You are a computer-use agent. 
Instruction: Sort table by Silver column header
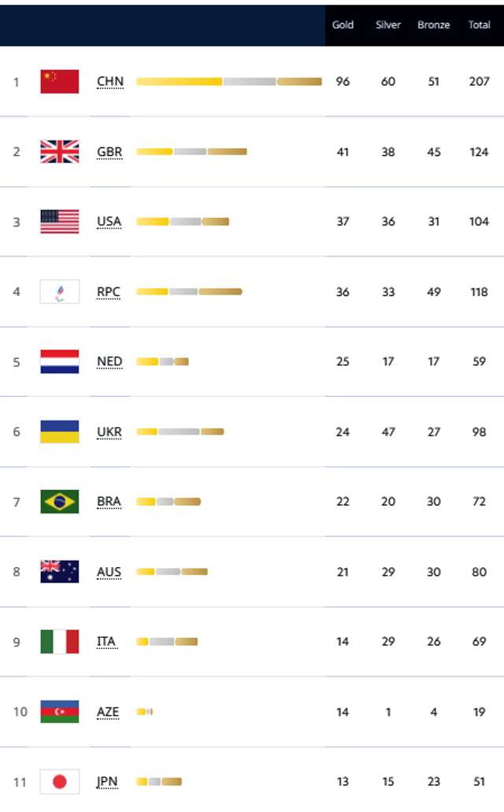(388, 24)
